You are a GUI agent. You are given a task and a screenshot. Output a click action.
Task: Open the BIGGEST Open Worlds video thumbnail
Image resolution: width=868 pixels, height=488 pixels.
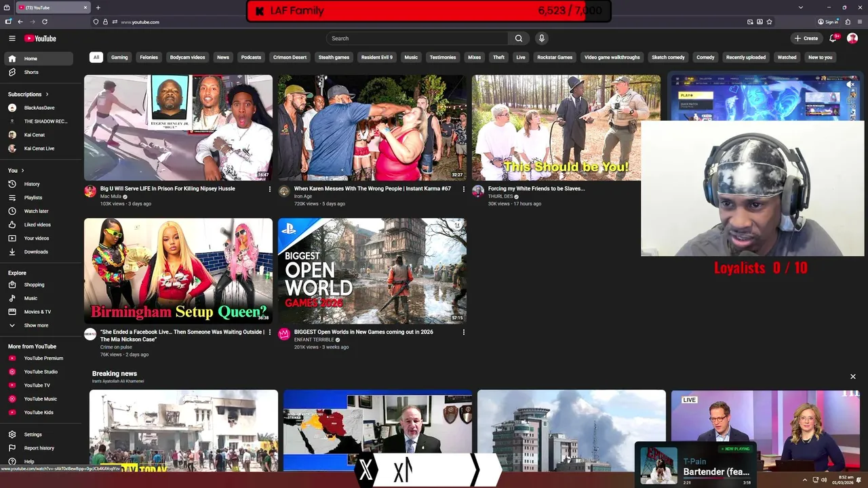(372, 271)
